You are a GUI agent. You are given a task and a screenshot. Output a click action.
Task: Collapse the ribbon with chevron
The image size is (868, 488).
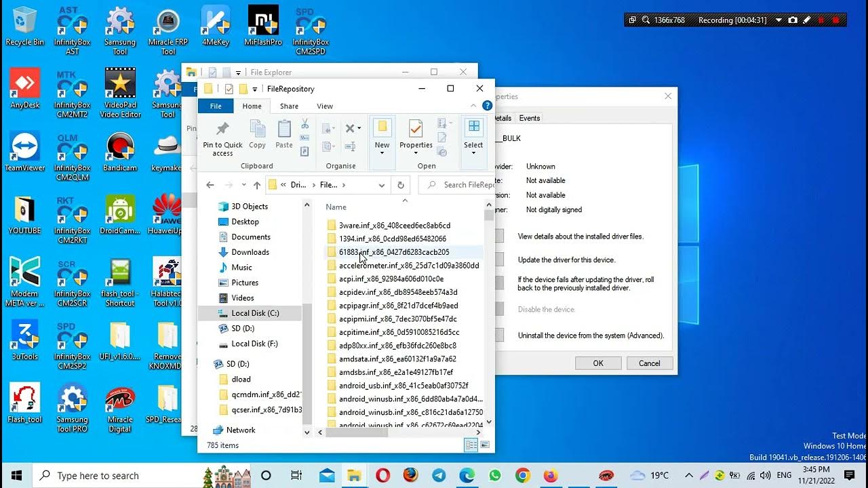pos(474,106)
